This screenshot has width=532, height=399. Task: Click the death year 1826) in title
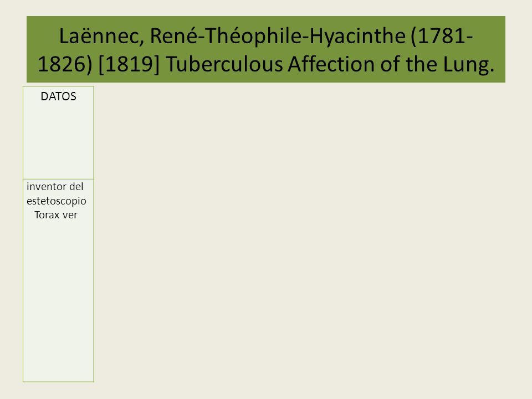pyautogui.click(x=65, y=64)
